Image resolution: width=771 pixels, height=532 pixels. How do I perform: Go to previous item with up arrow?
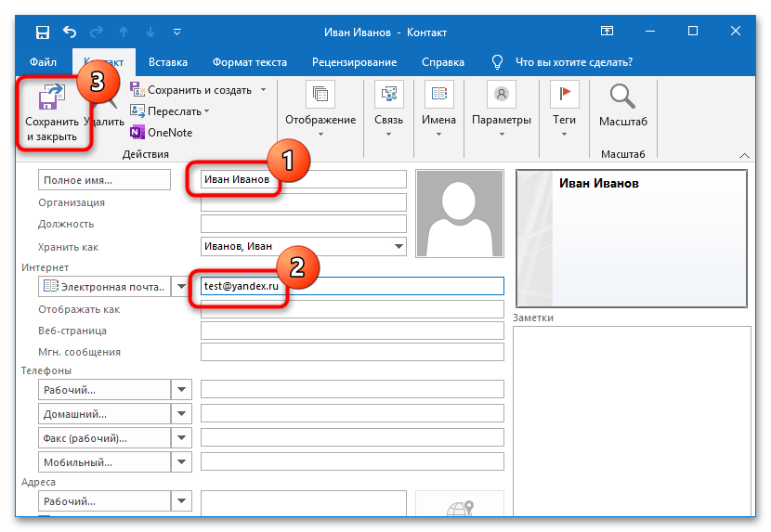(x=124, y=32)
